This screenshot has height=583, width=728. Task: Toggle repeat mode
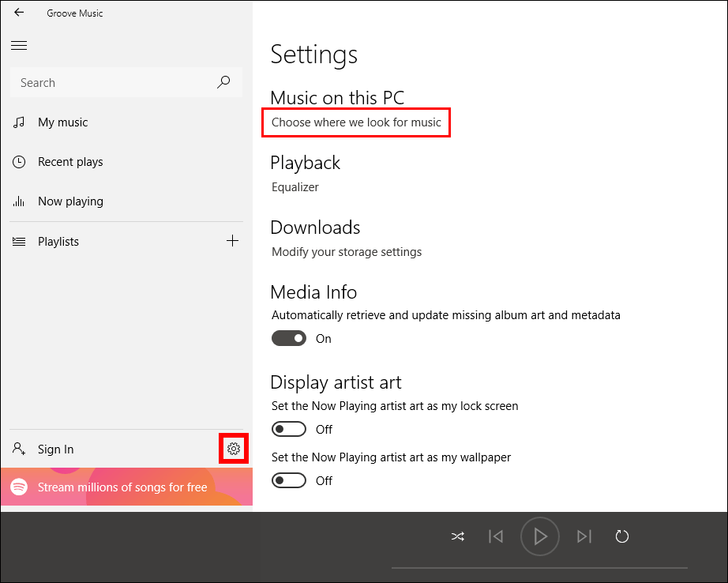pyautogui.click(x=621, y=536)
